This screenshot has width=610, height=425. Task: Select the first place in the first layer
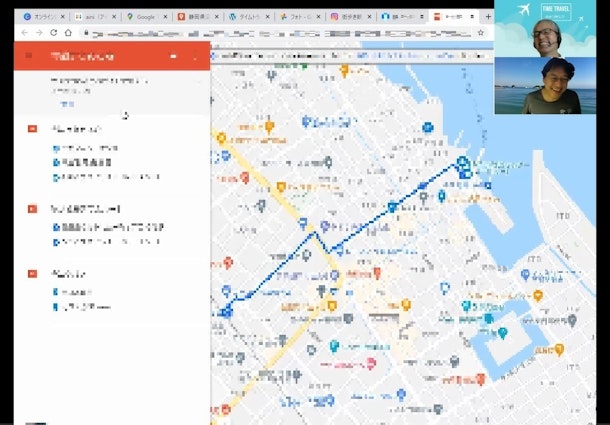(x=85, y=147)
